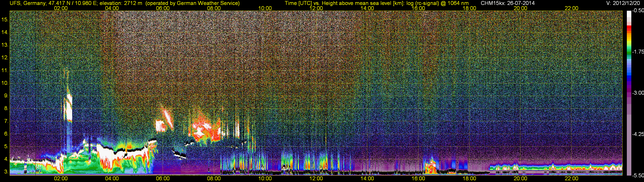Click the "elevation: 2712 m" text
The image size is (644, 182).
pos(121,3)
